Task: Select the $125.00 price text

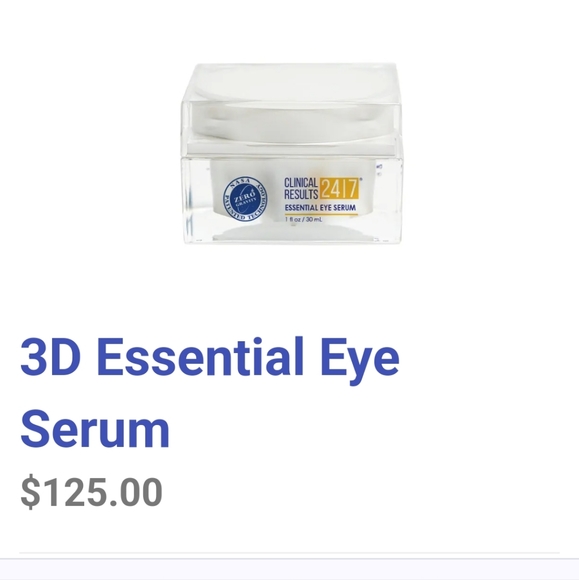Action: (91, 492)
